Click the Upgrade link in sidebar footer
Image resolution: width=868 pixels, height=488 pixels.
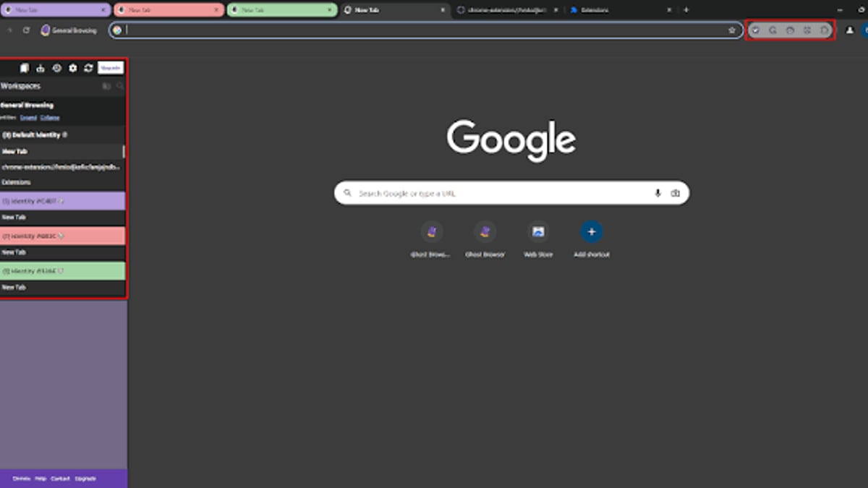(85, 479)
